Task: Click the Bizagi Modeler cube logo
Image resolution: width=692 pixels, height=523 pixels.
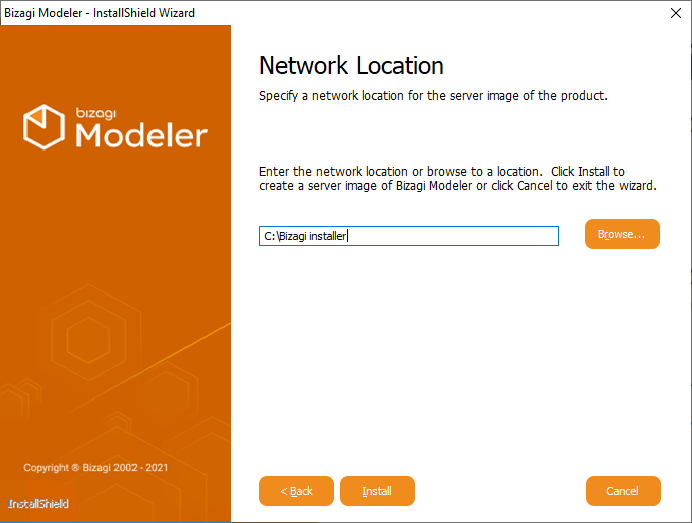Action: click(44, 127)
